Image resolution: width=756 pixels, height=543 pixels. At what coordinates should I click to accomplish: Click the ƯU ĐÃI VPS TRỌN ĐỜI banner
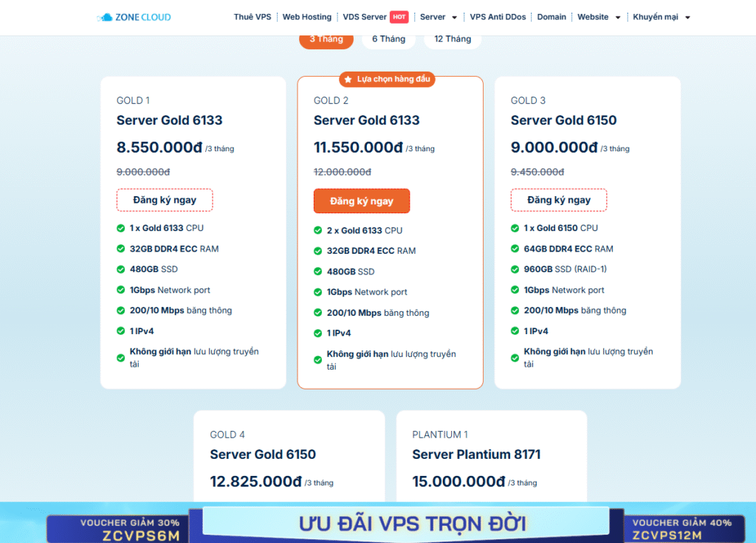(x=412, y=525)
